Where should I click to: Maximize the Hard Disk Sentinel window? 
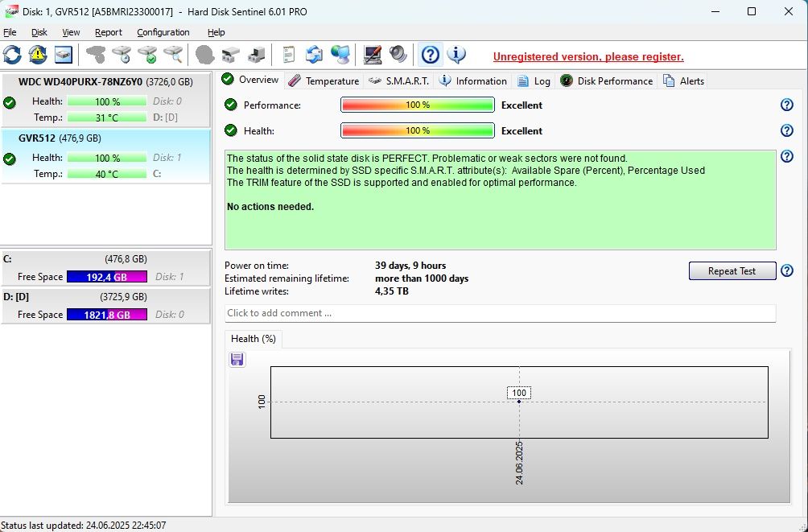[752, 11]
